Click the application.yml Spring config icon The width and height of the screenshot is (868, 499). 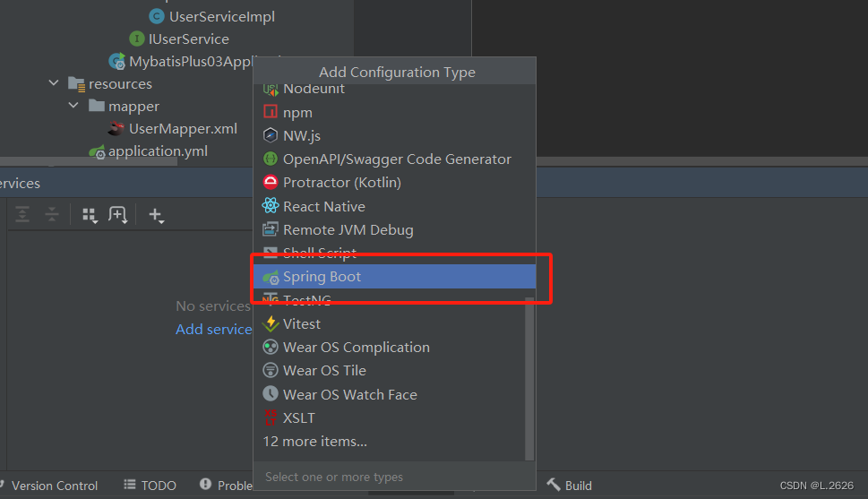(97, 151)
